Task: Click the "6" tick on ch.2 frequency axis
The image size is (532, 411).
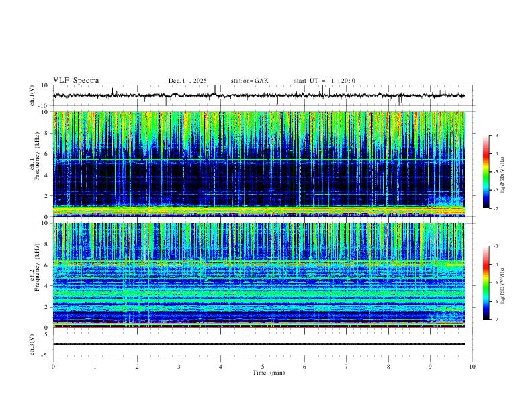Action: click(46, 265)
